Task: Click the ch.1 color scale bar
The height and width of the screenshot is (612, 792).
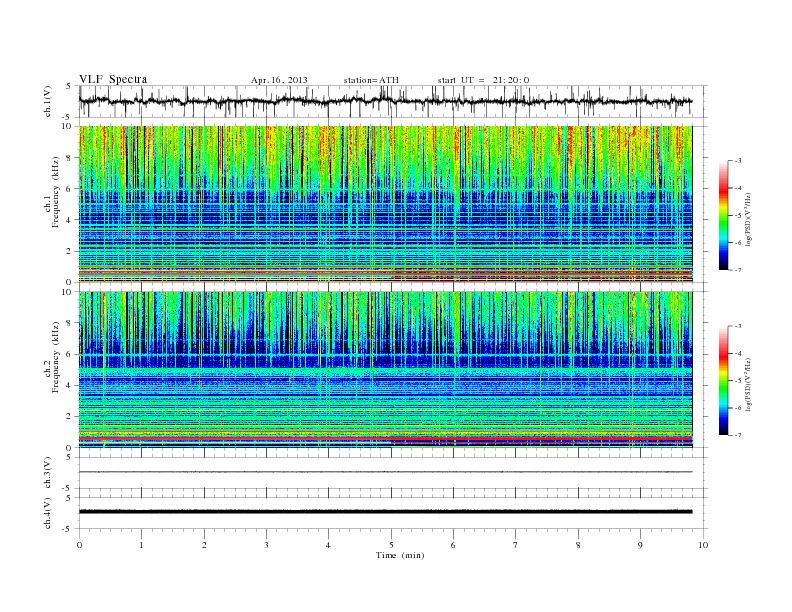Action: pos(723,215)
